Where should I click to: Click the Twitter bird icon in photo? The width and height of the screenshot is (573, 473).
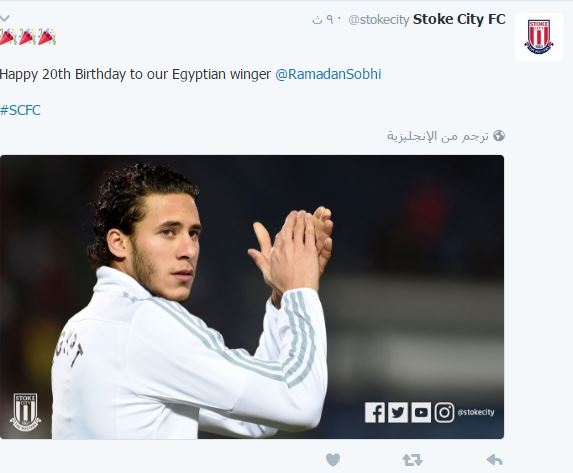pyautogui.click(x=398, y=412)
